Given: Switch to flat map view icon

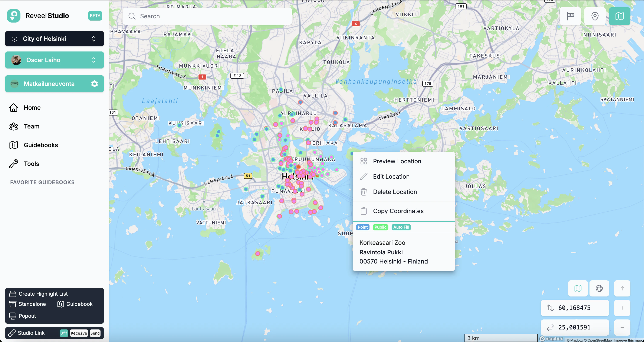Looking at the screenshot, I should pyautogui.click(x=578, y=288).
